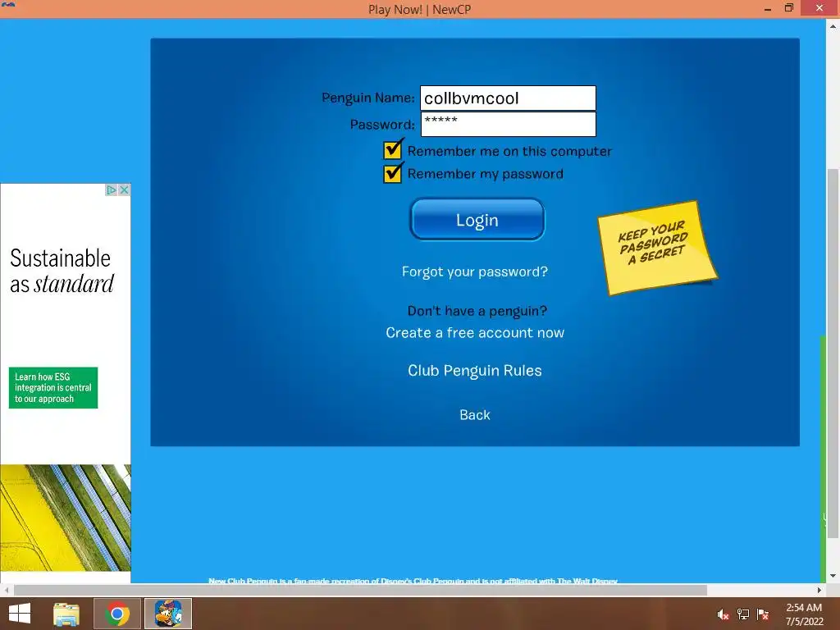Toggle the Remember my password checkbox
840x630 pixels.
(393, 172)
